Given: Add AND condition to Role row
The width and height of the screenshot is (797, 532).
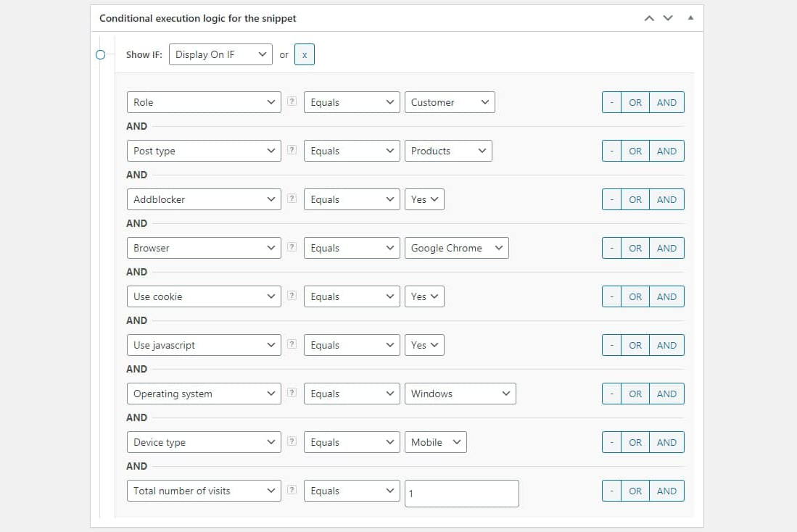Looking at the screenshot, I should (666, 102).
